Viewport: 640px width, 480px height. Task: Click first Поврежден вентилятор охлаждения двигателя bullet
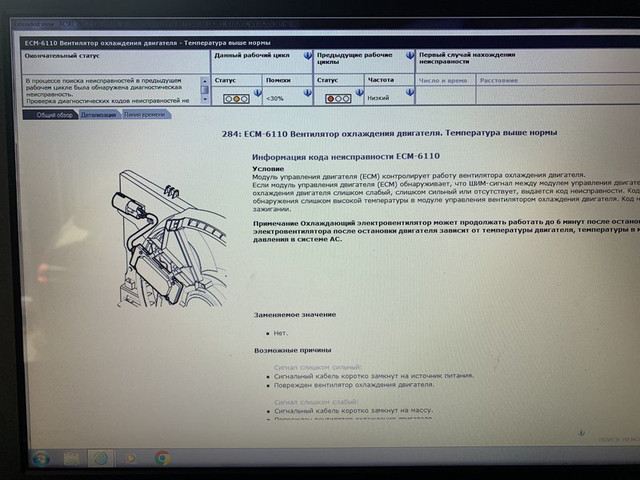tap(354, 384)
